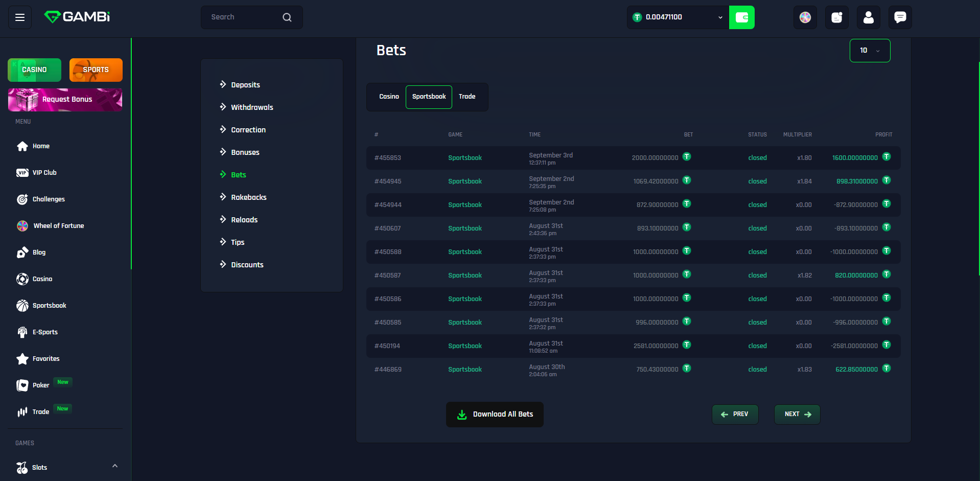The height and width of the screenshot is (481, 980).
Task: Click the Sportsbook link in bet #446869 row
Action: (465, 370)
